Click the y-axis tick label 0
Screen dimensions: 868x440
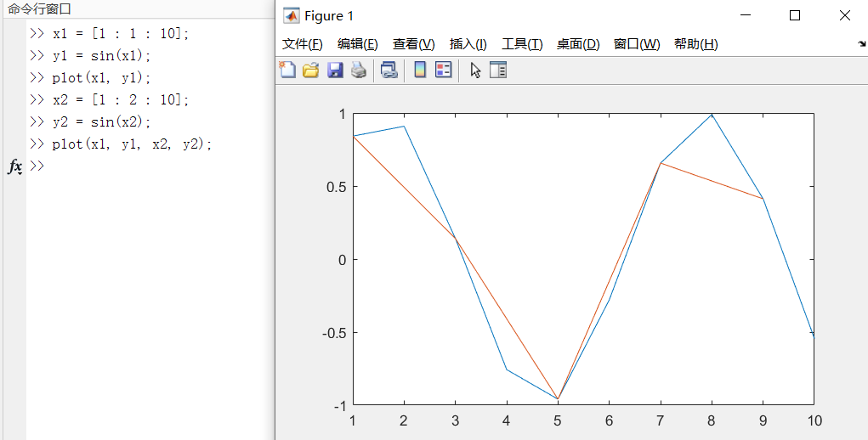[343, 260]
